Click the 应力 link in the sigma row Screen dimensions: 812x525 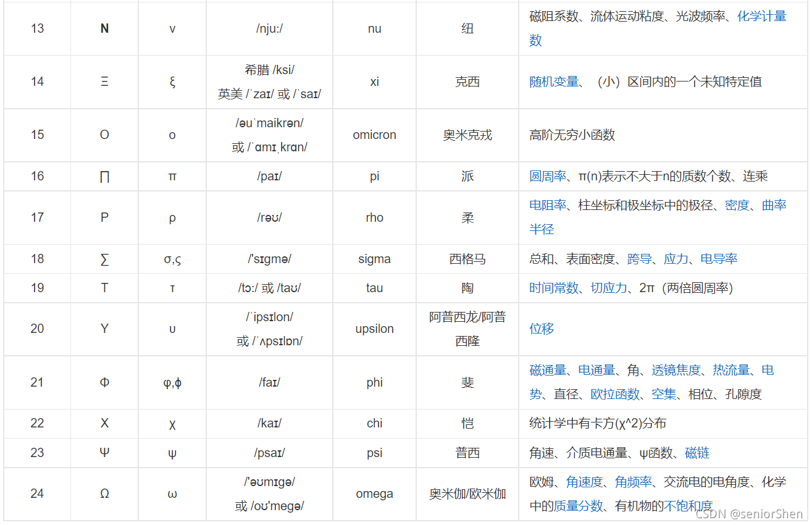[x=676, y=259]
